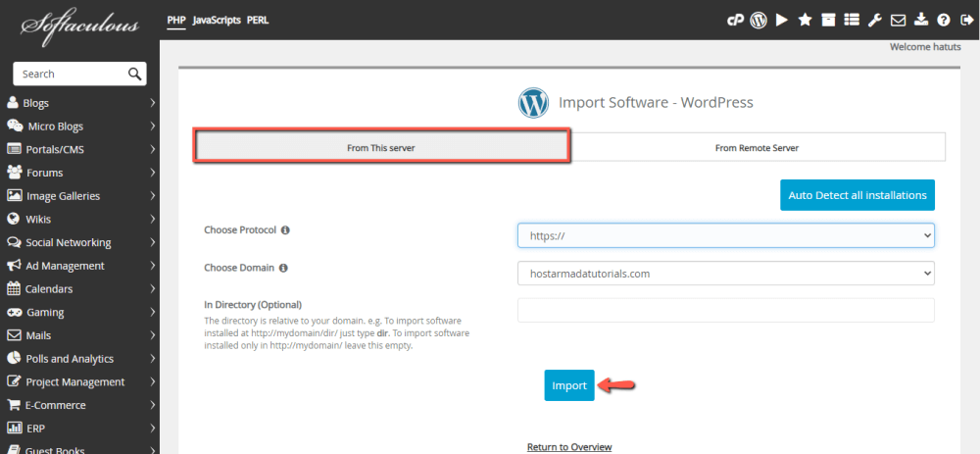Open the Wikis category label
The image size is (980, 454).
pyautogui.click(x=38, y=220)
